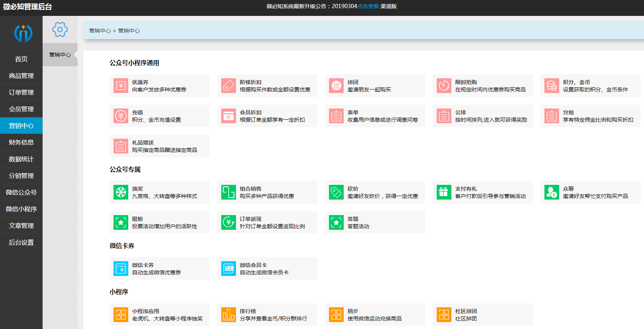Click the lottery (抽奖) wheel icon
This screenshot has height=329, width=644.
pos(121,192)
